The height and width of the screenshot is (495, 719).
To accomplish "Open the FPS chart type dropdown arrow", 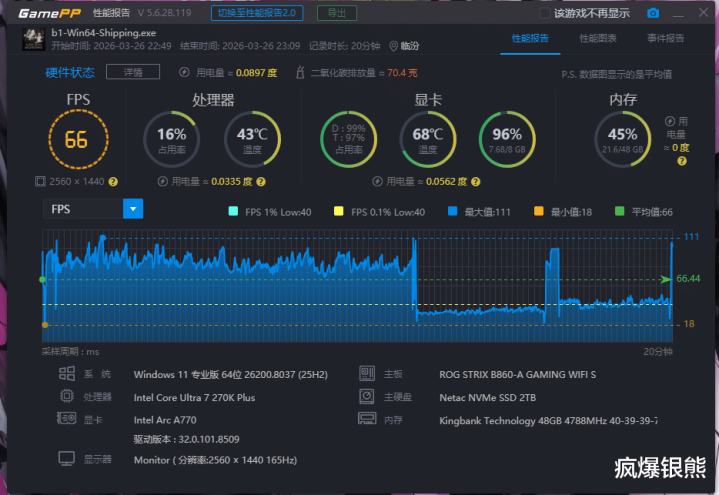I will [133, 209].
